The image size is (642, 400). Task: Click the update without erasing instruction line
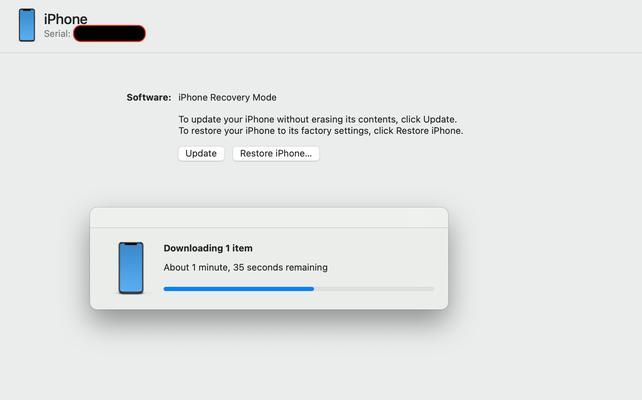(x=318, y=119)
